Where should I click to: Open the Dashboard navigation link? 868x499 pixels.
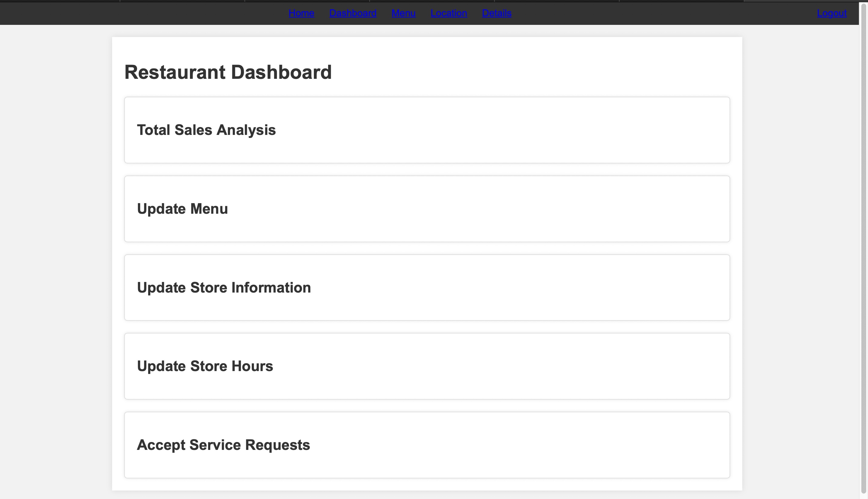click(353, 13)
